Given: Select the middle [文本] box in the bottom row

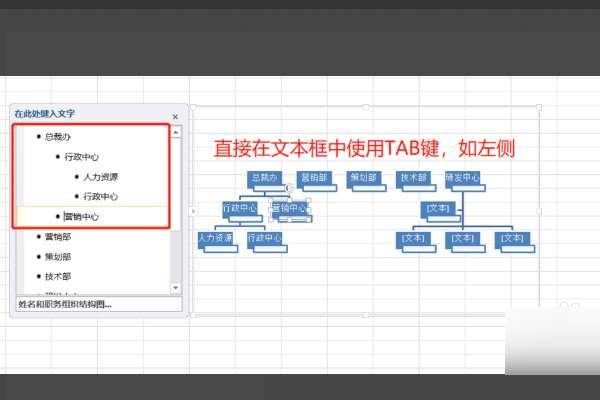Looking at the screenshot, I should 463,238.
